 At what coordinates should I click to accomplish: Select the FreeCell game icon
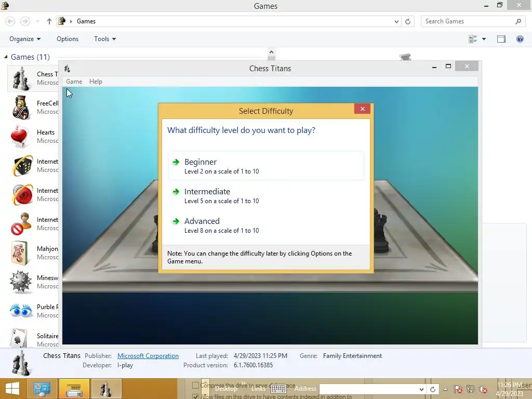point(21,108)
